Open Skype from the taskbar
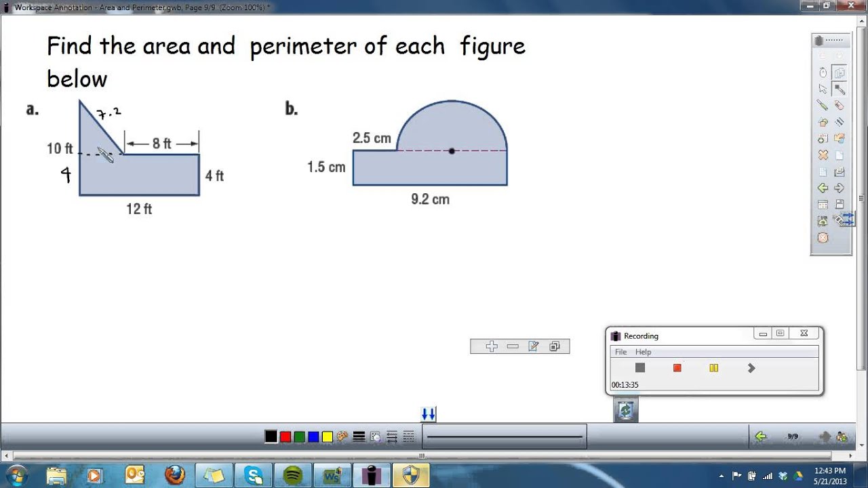The width and height of the screenshot is (868, 488). pos(254,475)
